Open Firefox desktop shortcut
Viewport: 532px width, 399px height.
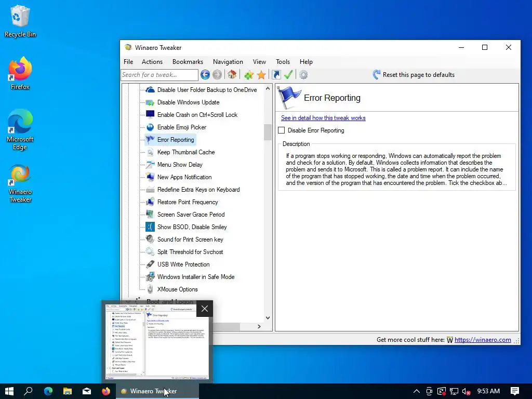[20, 74]
